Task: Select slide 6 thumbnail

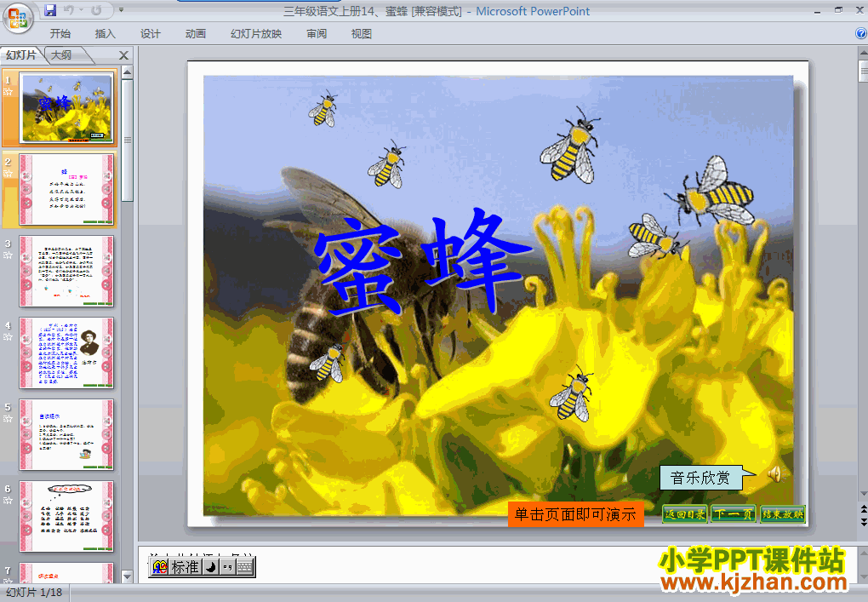Action: (66, 516)
